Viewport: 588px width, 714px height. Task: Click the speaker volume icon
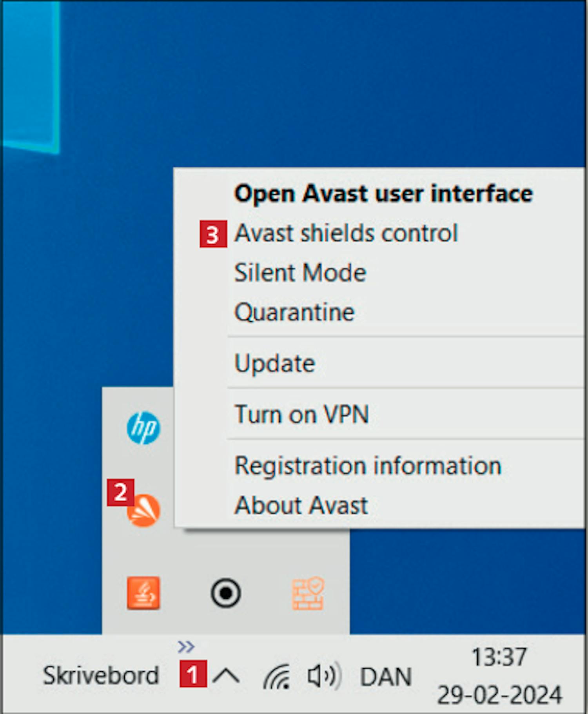pyautogui.click(x=324, y=676)
